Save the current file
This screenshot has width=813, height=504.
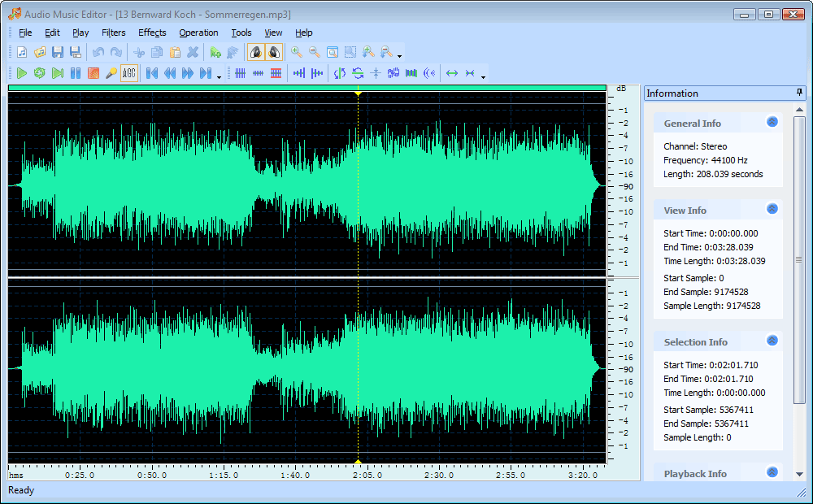(x=58, y=52)
